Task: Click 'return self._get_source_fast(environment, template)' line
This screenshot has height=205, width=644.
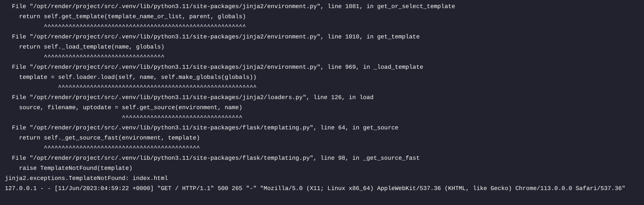Action: pyautogui.click(x=109, y=138)
